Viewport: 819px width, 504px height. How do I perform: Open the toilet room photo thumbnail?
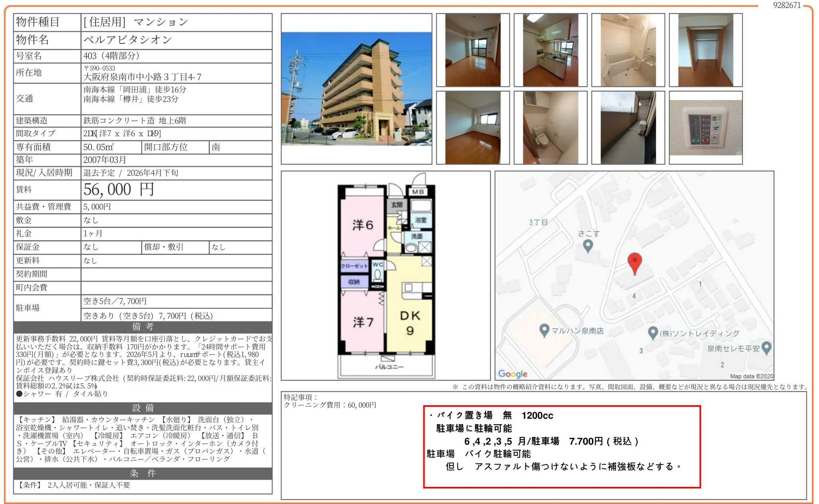coord(550,127)
